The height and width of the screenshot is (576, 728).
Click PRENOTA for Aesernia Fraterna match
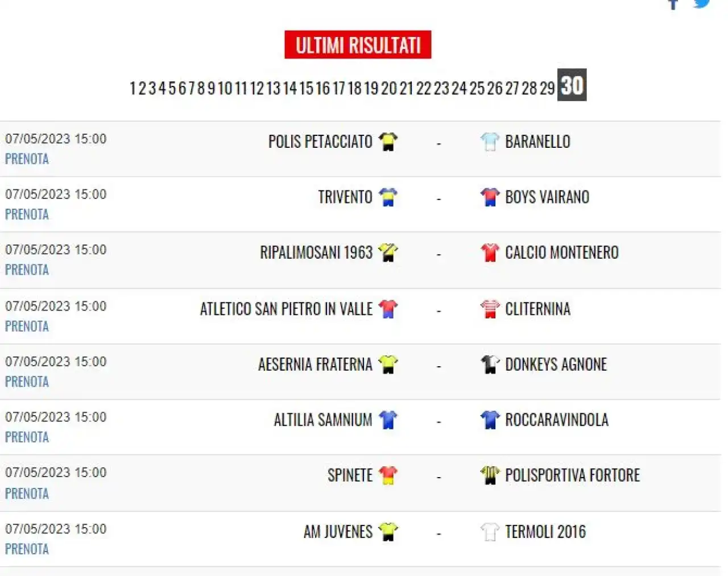click(x=27, y=382)
